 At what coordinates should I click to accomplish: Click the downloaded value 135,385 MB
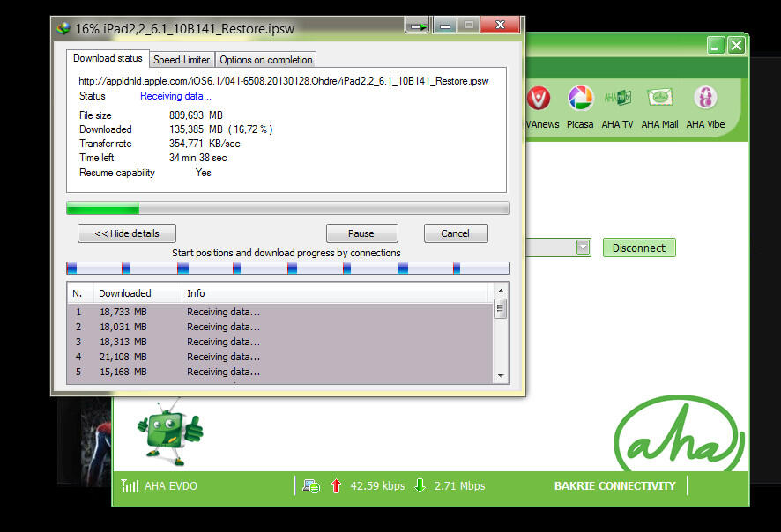(x=196, y=129)
